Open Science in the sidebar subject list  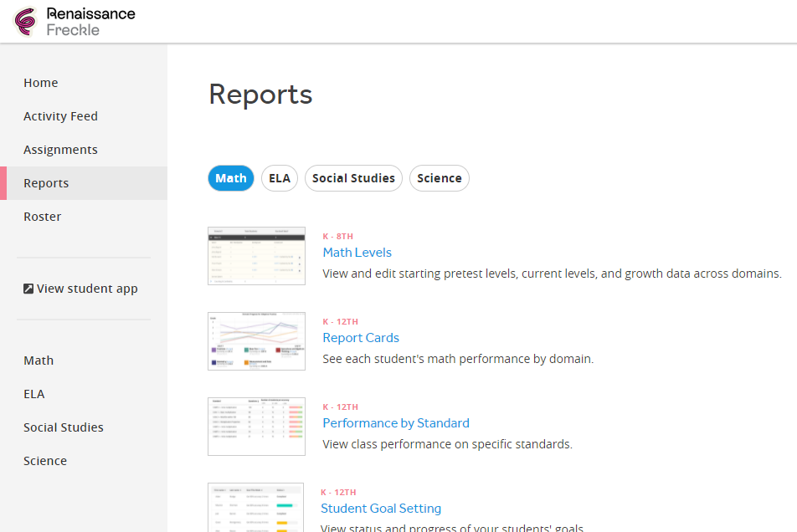(x=45, y=461)
